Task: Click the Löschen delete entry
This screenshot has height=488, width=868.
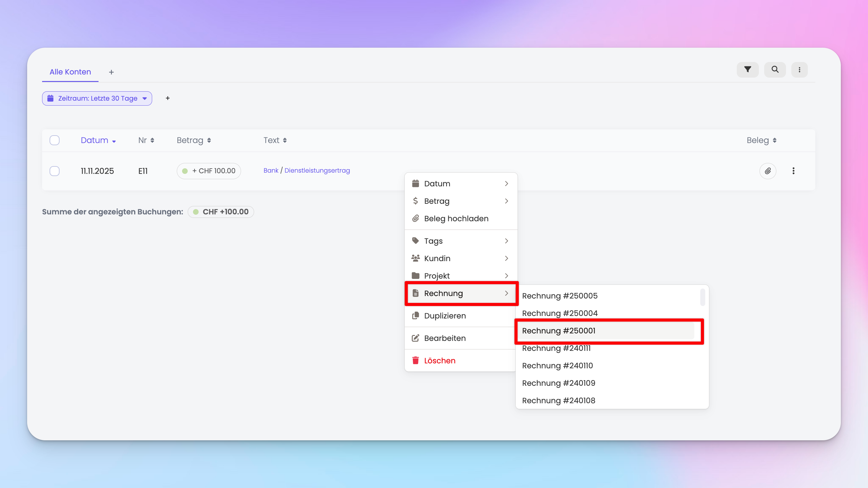Action: (439, 361)
